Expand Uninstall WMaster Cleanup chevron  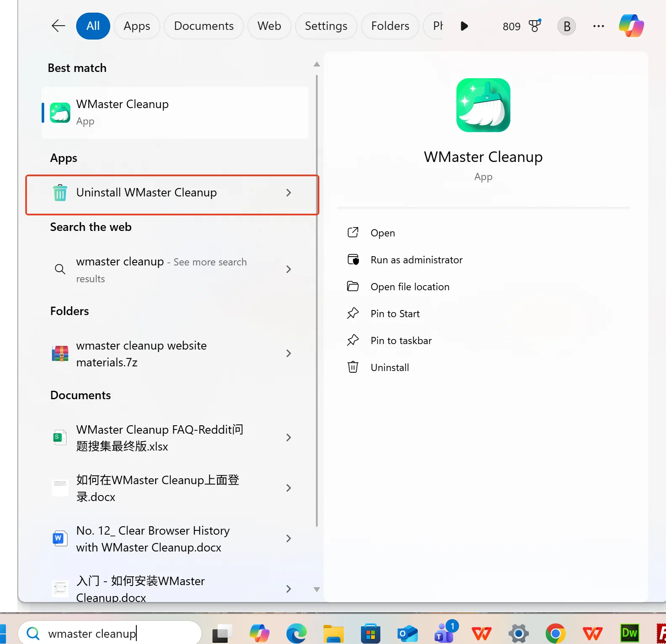(289, 193)
